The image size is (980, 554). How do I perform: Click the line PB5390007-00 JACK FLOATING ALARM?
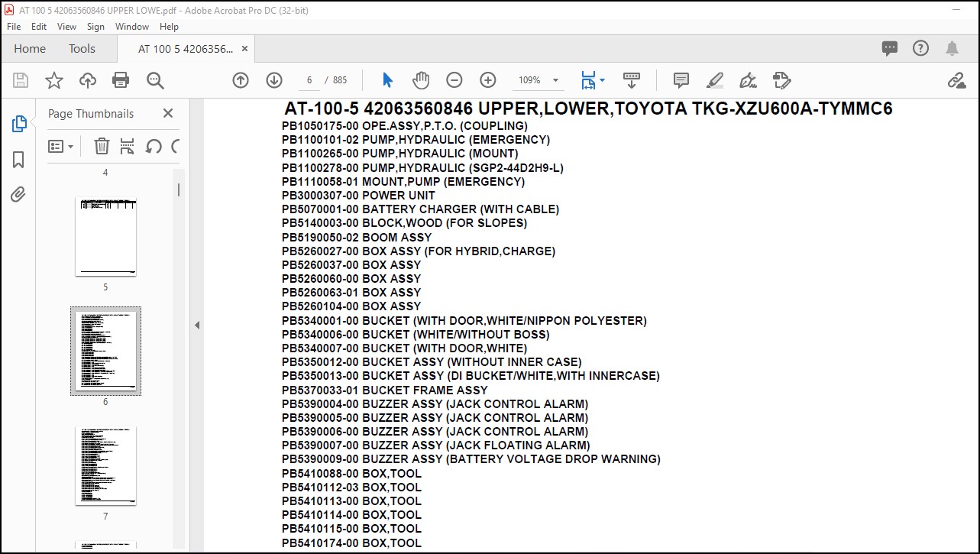click(x=435, y=445)
